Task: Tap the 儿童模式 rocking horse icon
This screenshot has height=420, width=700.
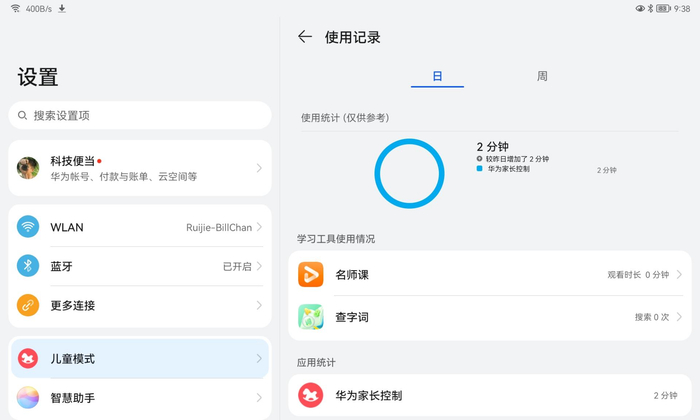Action: coord(28,358)
